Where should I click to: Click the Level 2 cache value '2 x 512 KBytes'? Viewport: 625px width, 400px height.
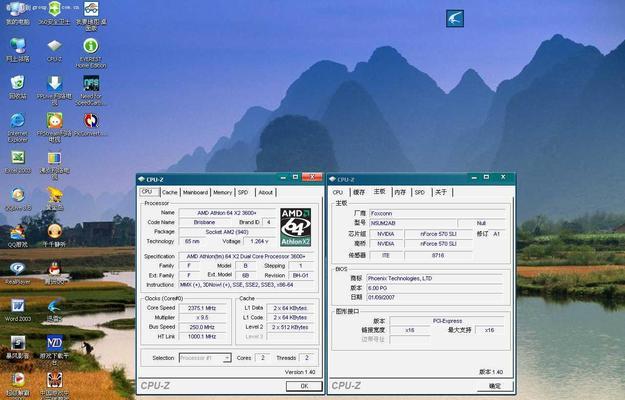pyautogui.click(x=290, y=327)
